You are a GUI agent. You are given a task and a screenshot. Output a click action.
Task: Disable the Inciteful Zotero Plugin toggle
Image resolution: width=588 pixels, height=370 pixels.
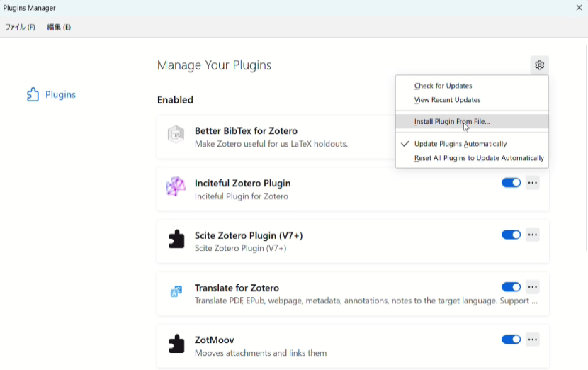pyautogui.click(x=511, y=183)
